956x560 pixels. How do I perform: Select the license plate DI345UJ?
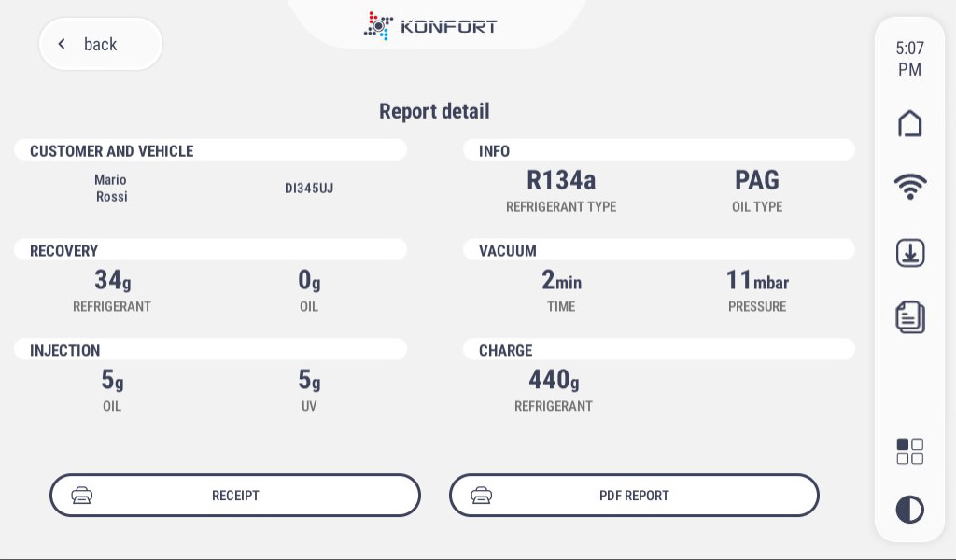point(309,189)
